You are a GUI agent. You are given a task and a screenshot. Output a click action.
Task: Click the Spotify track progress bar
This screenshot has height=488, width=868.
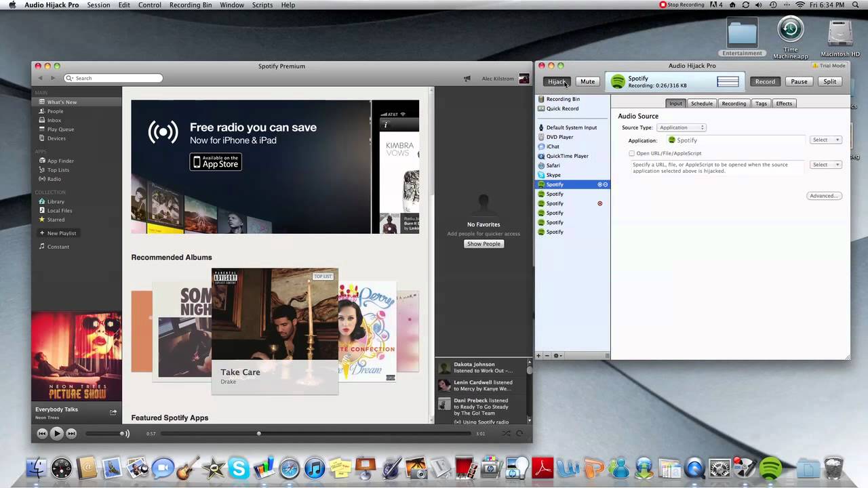[316, 433]
